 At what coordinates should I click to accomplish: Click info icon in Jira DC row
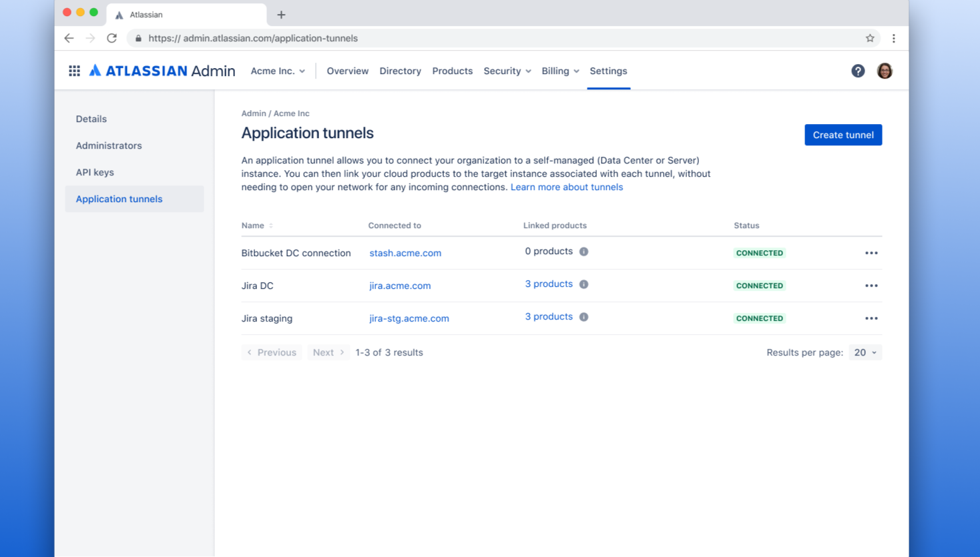(x=583, y=284)
